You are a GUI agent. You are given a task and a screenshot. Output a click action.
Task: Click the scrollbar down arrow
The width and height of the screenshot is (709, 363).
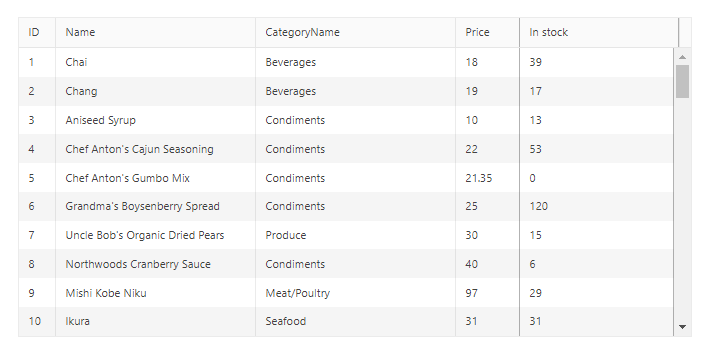coord(682,326)
